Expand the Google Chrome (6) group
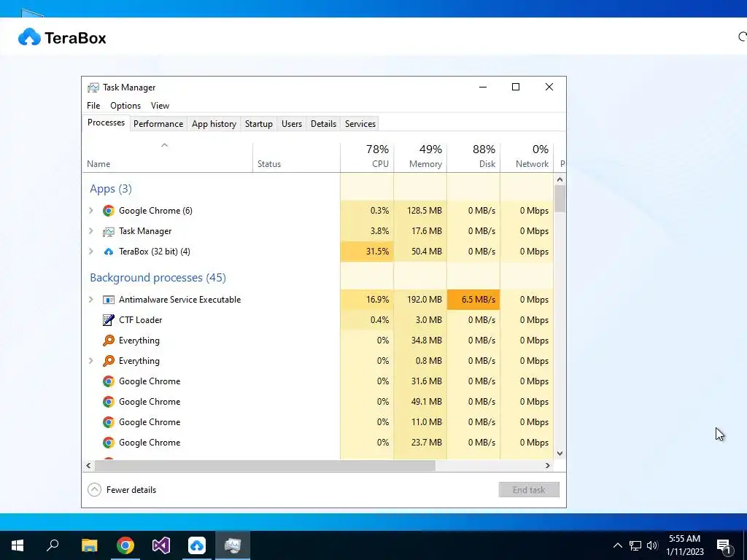747x560 pixels. (91, 211)
